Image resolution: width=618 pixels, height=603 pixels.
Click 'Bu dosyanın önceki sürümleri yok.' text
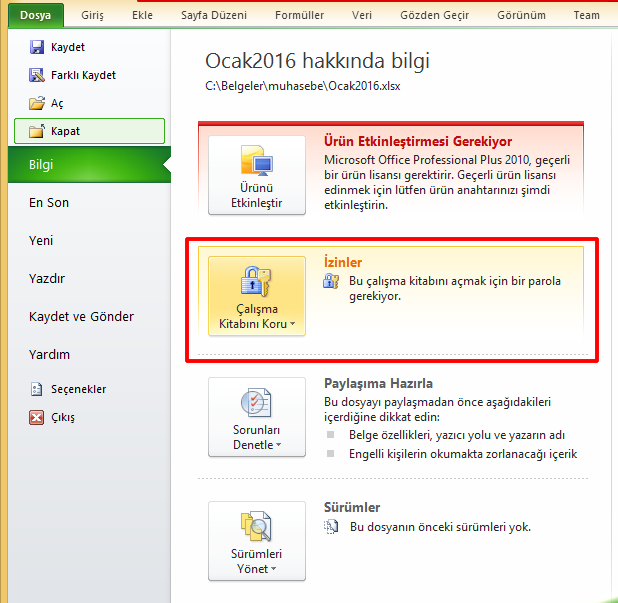coord(440,527)
